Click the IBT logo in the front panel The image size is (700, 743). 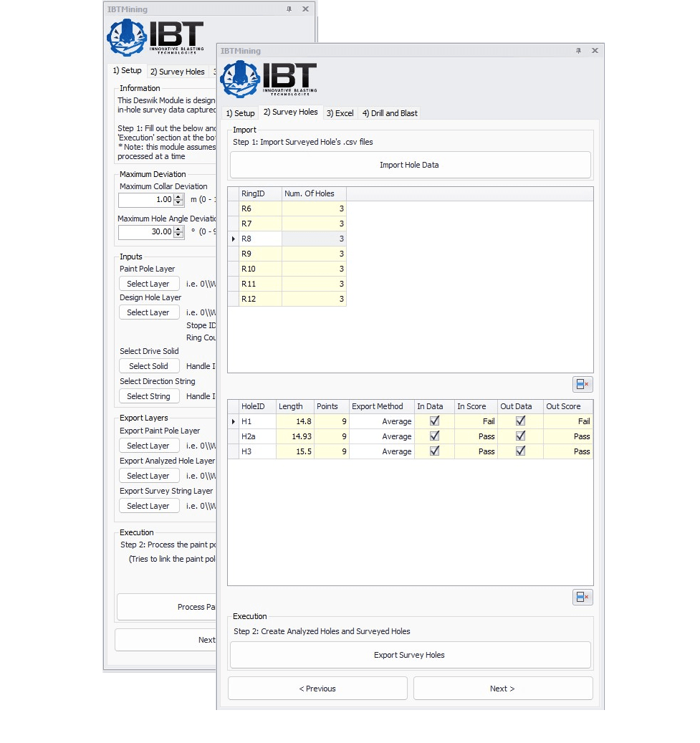pyautogui.click(x=268, y=79)
